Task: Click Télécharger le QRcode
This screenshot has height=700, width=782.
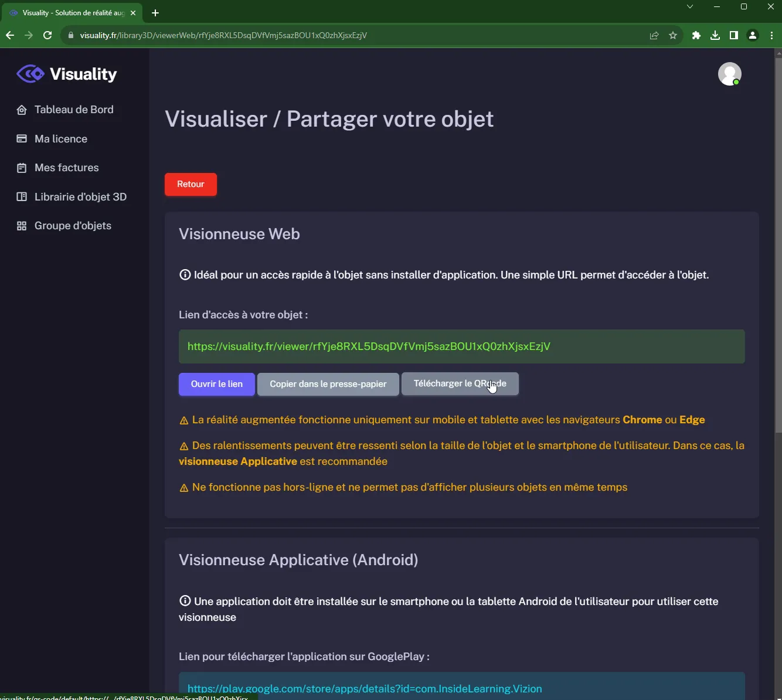Action: click(x=460, y=383)
